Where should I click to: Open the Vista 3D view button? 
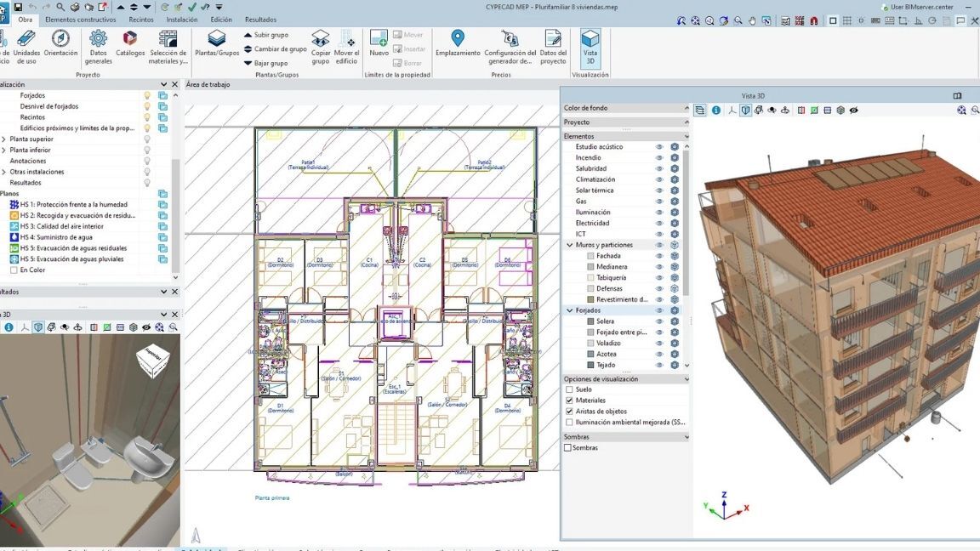(590, 43)
